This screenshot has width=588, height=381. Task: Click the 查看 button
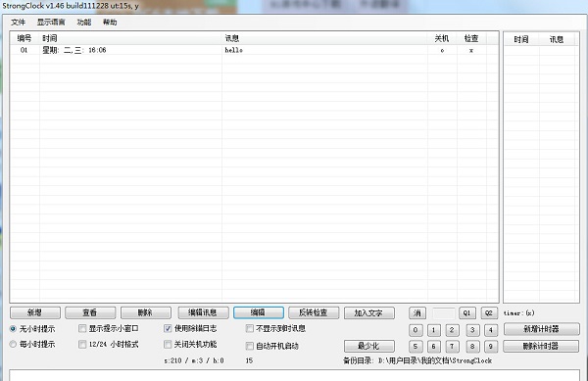click(90, 312)
